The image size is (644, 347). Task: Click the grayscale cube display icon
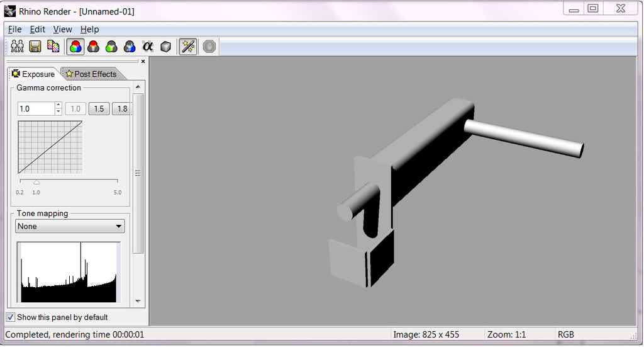point(165,47)
